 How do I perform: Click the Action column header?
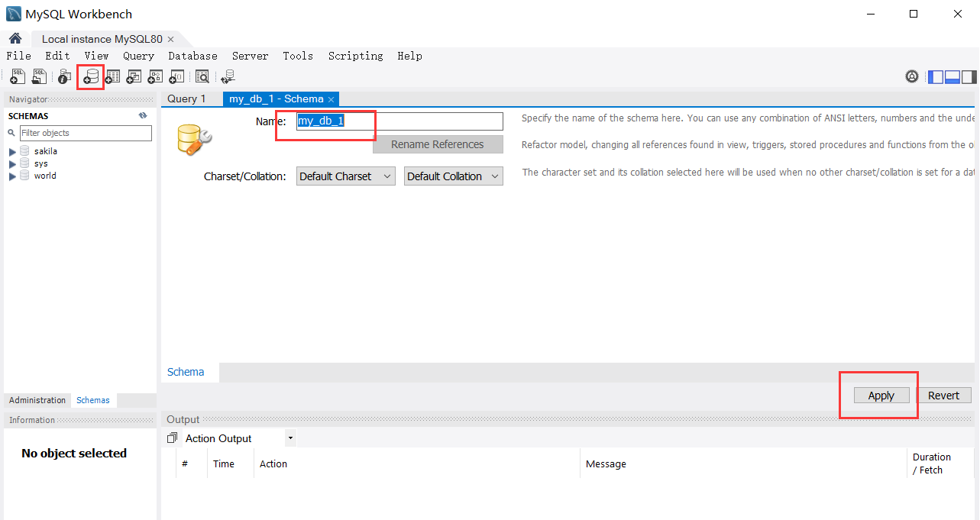pyautogui.click(x=417, y=463)
